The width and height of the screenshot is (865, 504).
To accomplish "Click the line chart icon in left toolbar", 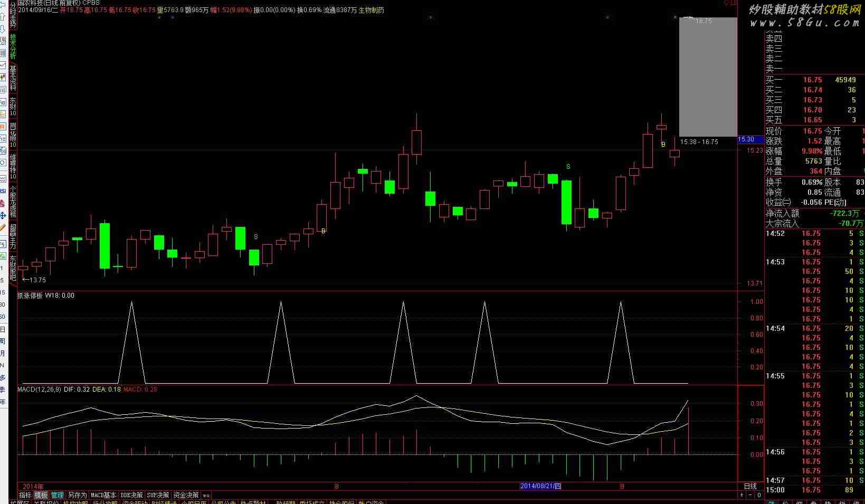I will tap(3, 65).
